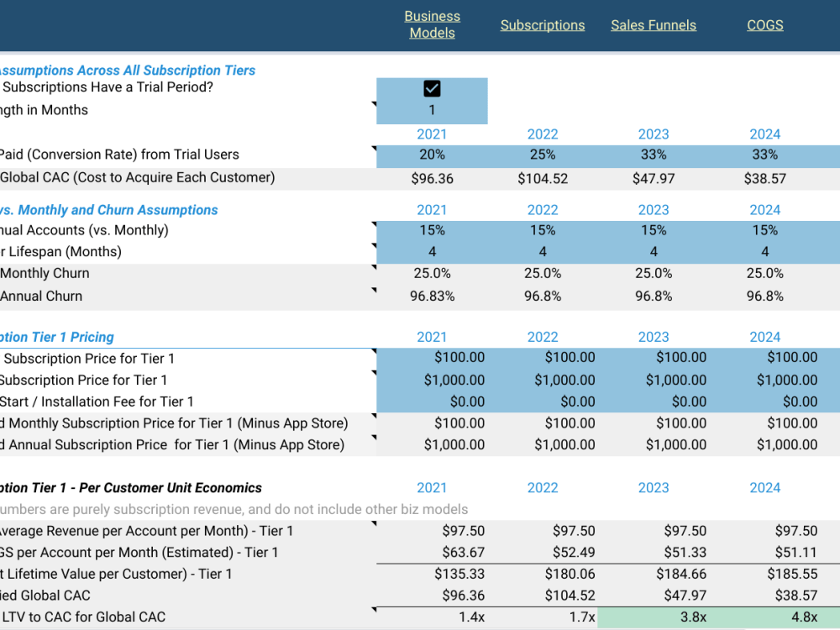The width and height of the screenshot is (840, 630).
Task: Go to the COGS section link
Action: click(x=764, y=25)
